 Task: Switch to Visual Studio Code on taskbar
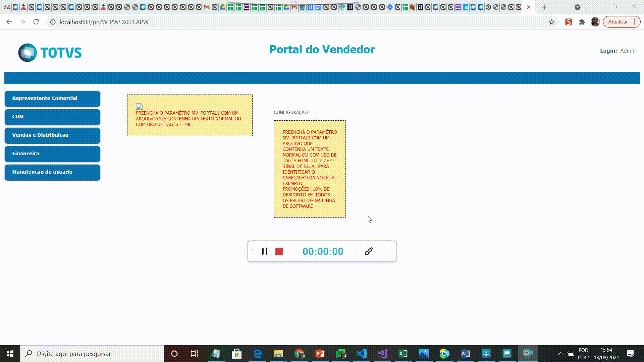(362, 354)
